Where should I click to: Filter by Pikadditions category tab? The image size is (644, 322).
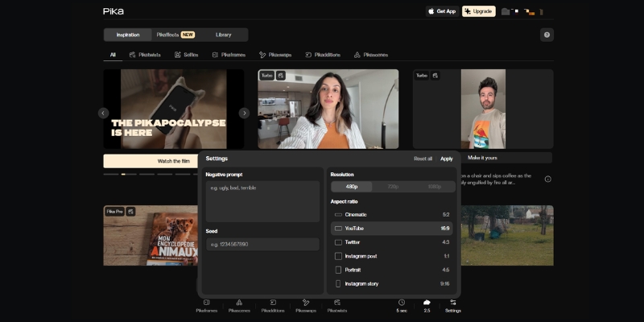click(323, 55)
